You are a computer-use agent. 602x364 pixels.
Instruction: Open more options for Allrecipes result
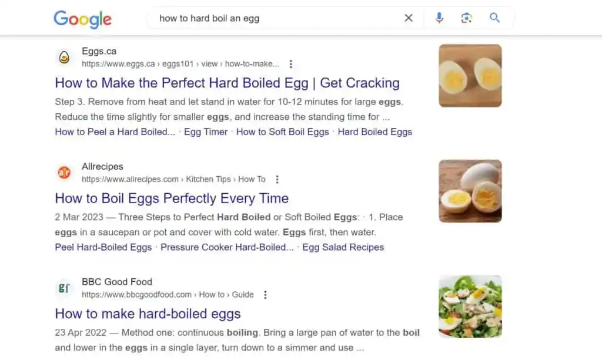coord(277,180)
